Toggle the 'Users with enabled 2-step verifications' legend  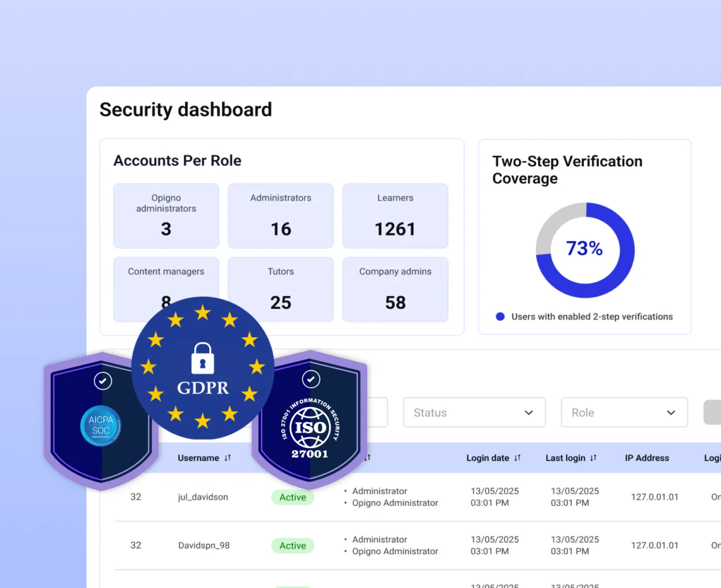[583, 317]
